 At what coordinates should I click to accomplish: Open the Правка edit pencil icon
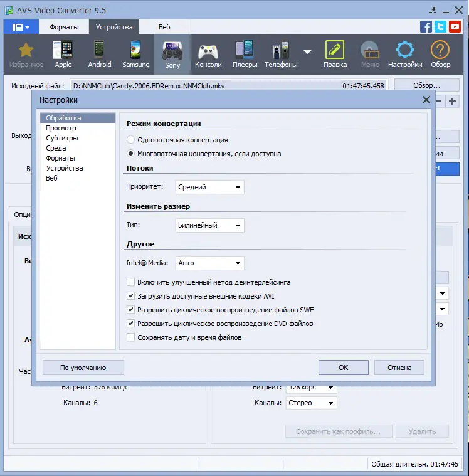[335, 54]
